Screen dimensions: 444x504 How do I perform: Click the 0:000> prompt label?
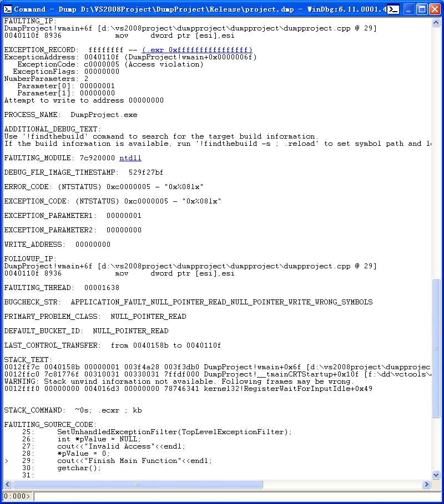[x=17, y=496]
